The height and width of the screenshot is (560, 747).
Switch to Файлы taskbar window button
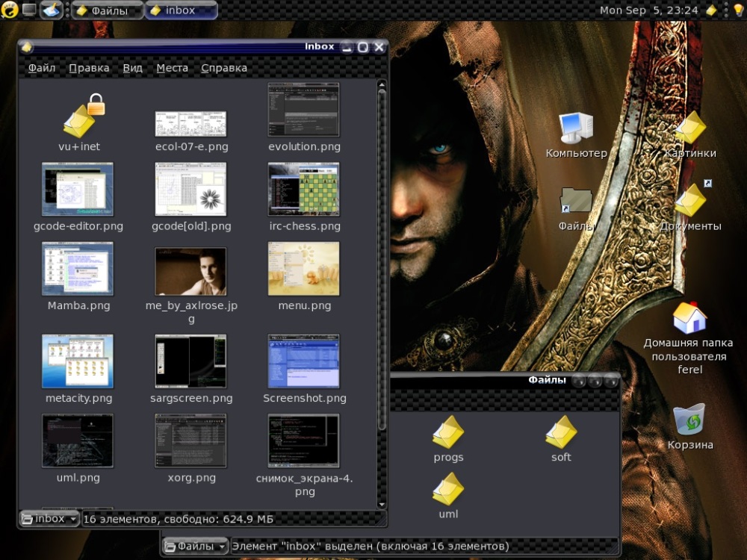click(107, 10)
